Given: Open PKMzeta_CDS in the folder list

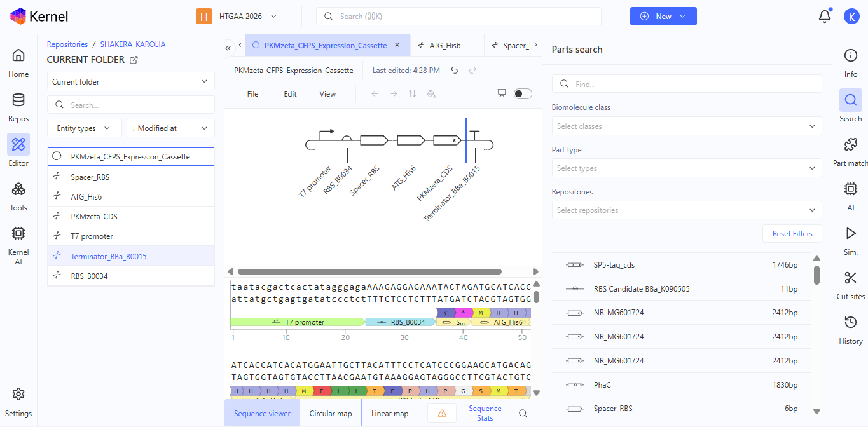Looking at the screenshot, I should 131,216.
